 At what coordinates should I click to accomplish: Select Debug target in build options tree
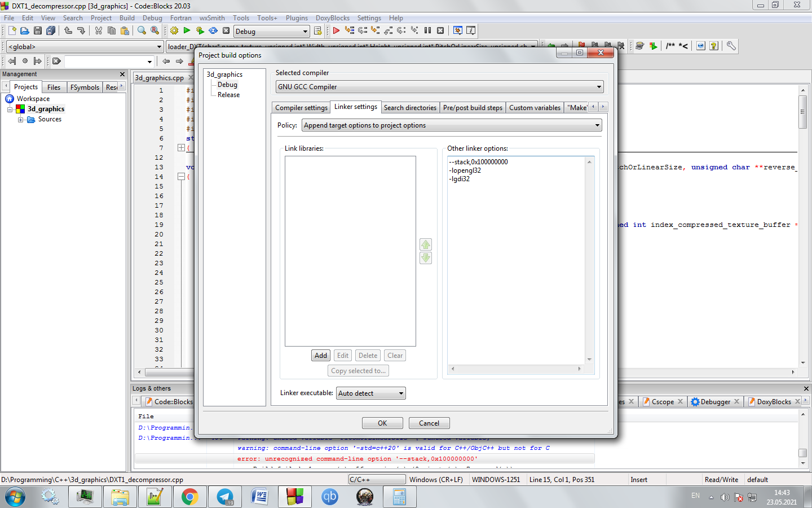[227, 85]
